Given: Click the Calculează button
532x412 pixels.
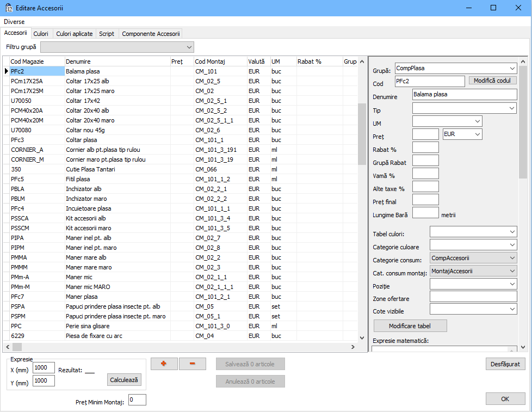Looking at the screenshot, I should click(x=124, y=379).
